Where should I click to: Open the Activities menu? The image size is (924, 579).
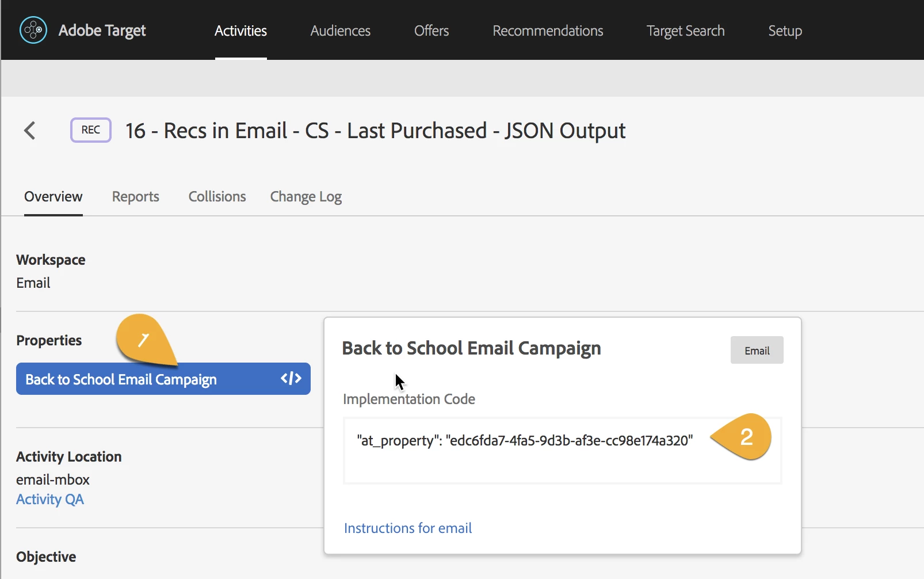240,31
